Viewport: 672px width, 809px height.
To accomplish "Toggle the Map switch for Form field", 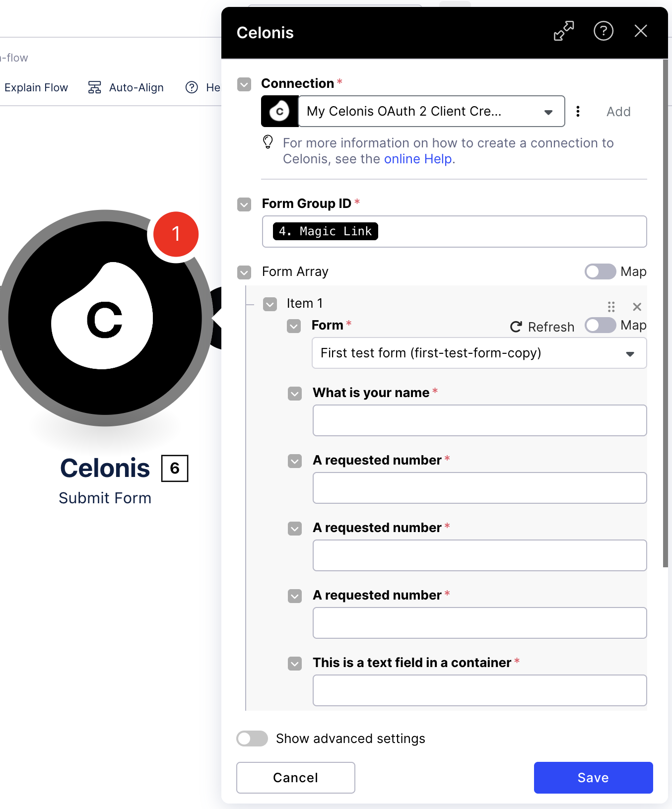I will pos(600,325).
